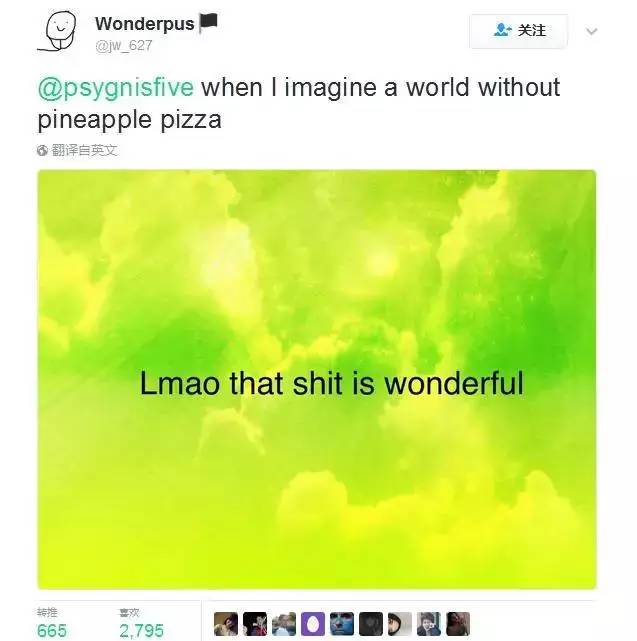This screenshot has width=637, height=641.
Task: Open Wonderpus's doodle face avatar
Action: pyautogui.click(x=57, y=31)
